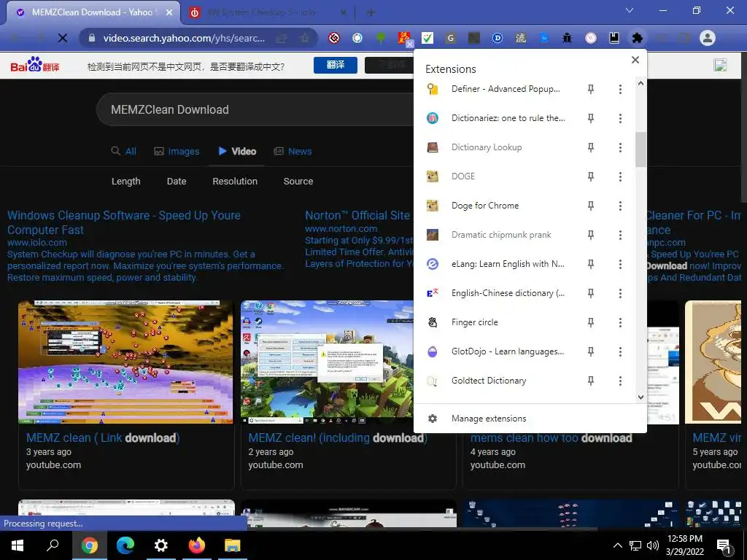Pin the Dictionariez extension
747x560 pixels.
tap(591, 118)
